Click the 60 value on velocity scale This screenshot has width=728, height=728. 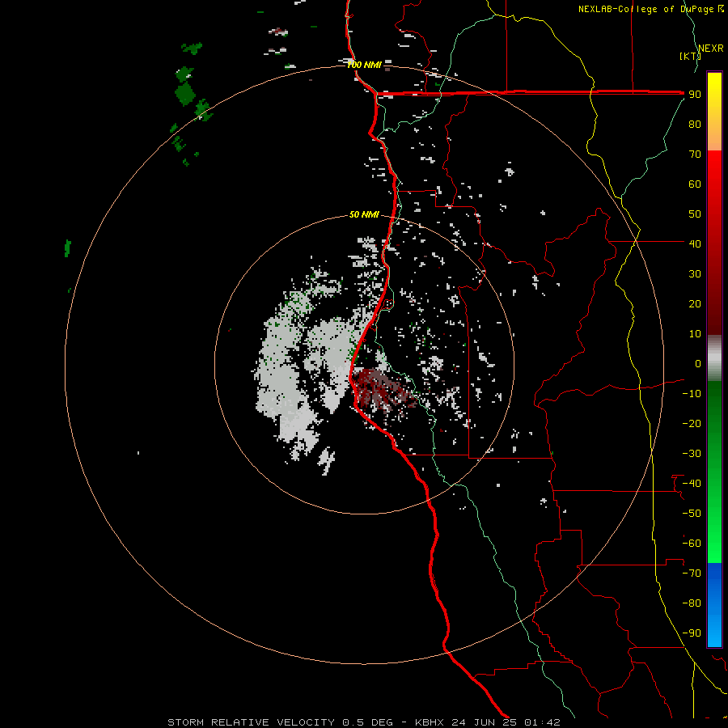tap(695, 184)
